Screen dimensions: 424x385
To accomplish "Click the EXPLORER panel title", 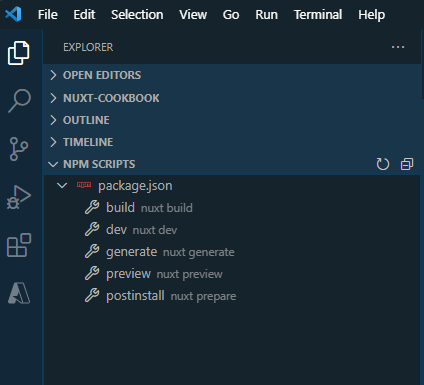I will pos(88,47).
